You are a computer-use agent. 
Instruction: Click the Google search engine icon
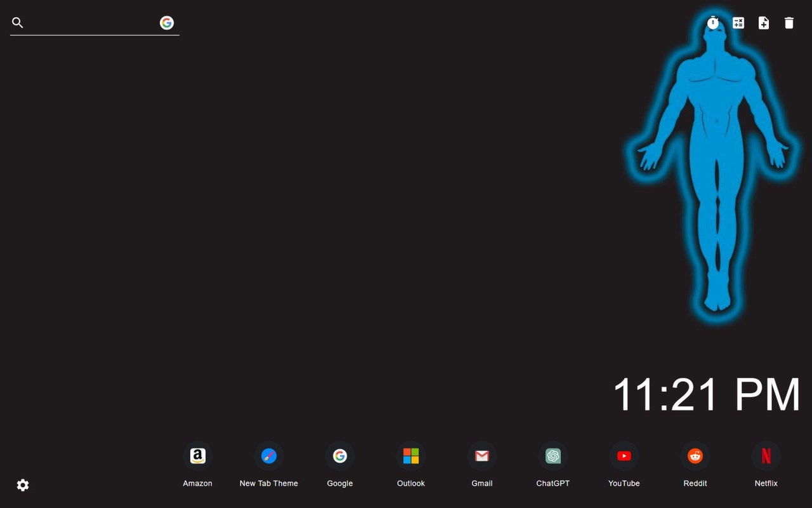click(x=167, y=23)
